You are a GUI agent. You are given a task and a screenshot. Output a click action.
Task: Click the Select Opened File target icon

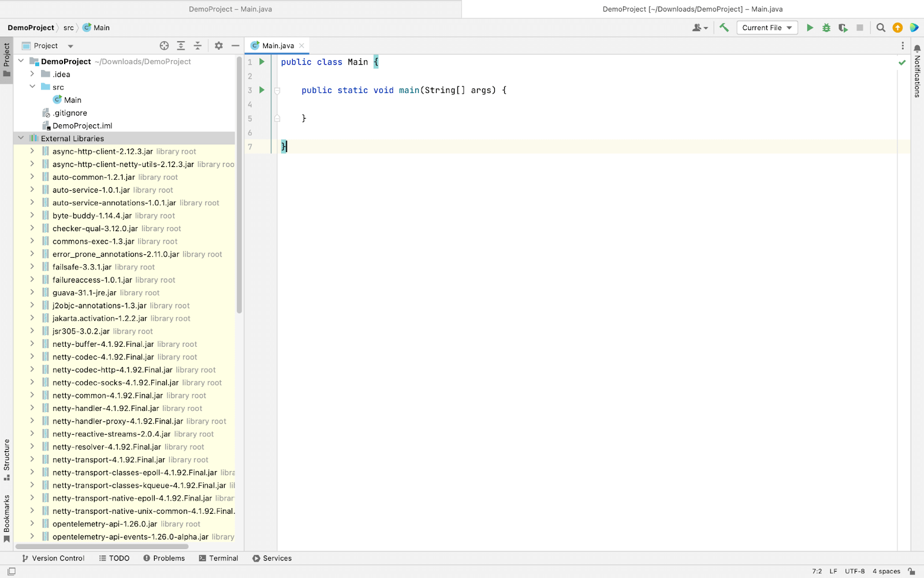pyautogui.click(x=164, y=46)
